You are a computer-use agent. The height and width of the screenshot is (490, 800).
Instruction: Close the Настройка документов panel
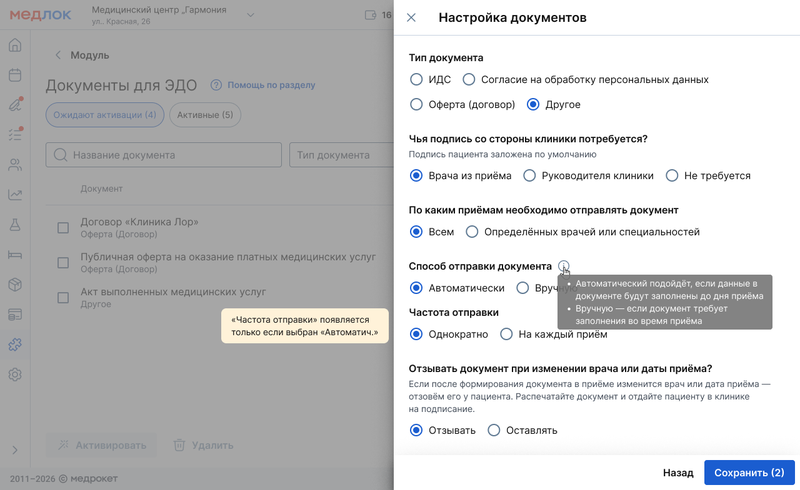(x=411, y=18)
